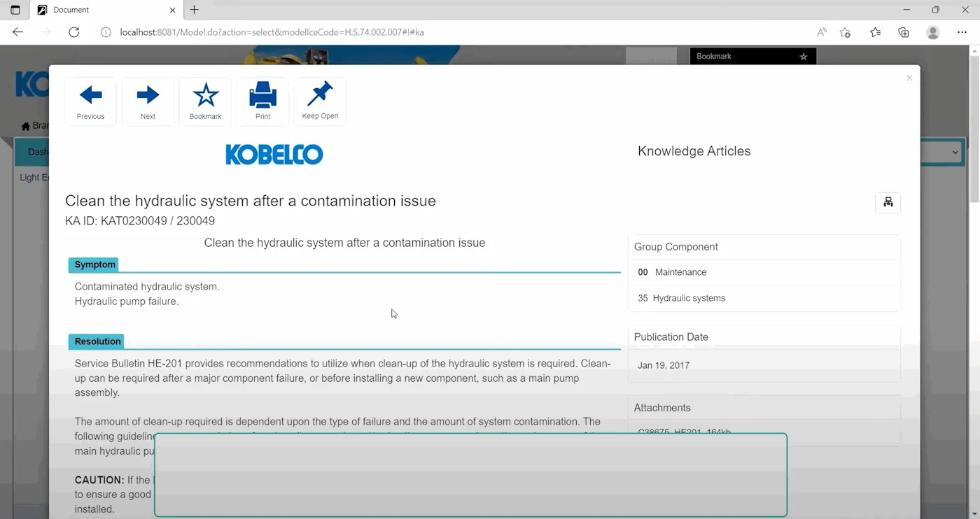Open a new browser tab
This screenshot has width=980, height=519.
(x=195, y=10)
